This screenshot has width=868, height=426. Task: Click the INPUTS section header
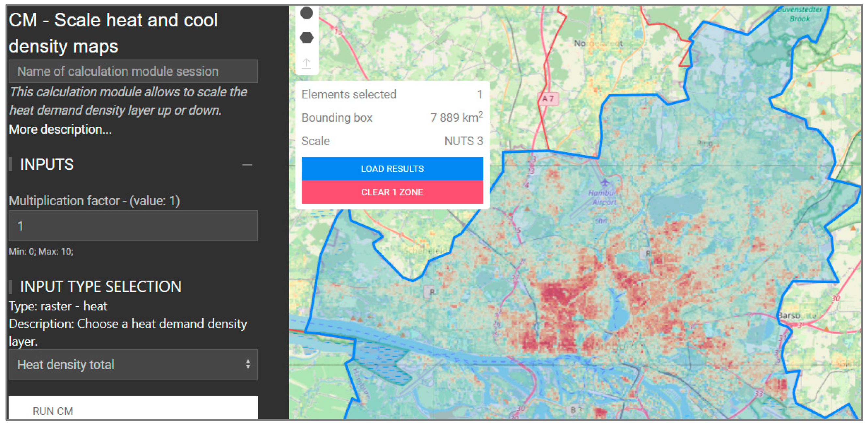click(x=47, y=165)
